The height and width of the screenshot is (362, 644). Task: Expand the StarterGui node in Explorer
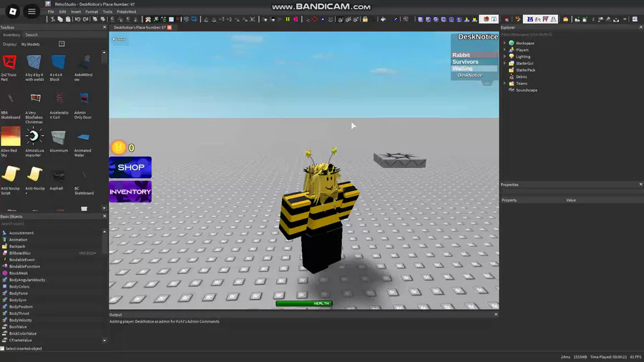click(x=504, y=63)
